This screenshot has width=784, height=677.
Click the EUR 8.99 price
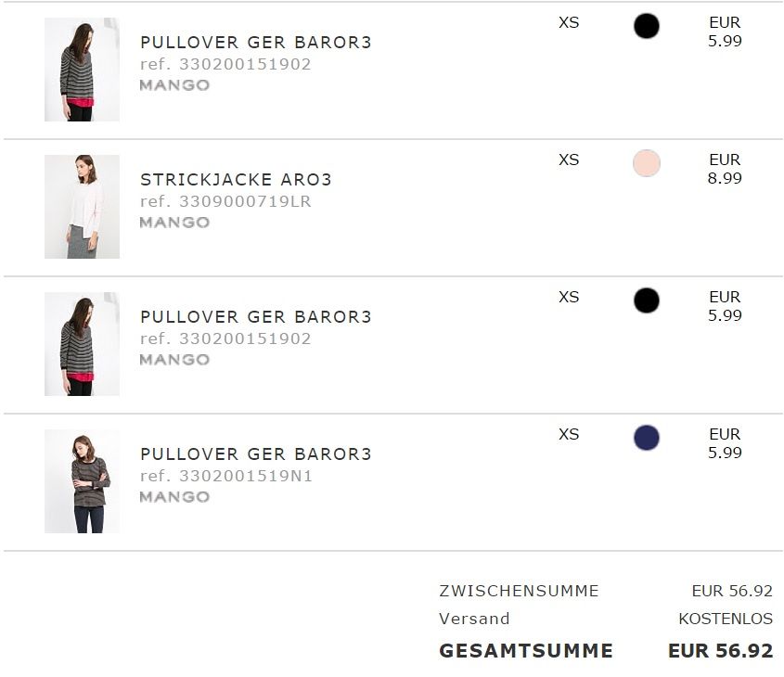(x=725, y=169)
